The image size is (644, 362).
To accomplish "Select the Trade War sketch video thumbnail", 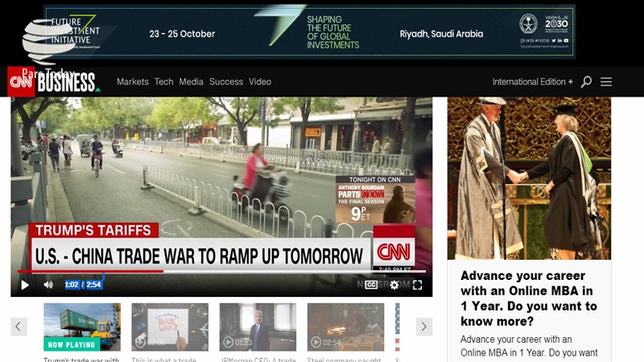I will click(170, 327).
